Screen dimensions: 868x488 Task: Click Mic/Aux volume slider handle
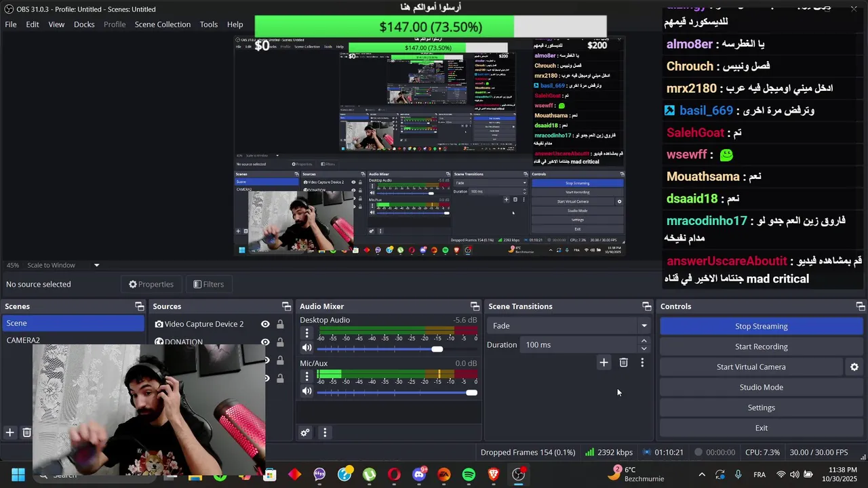[471, 392]
